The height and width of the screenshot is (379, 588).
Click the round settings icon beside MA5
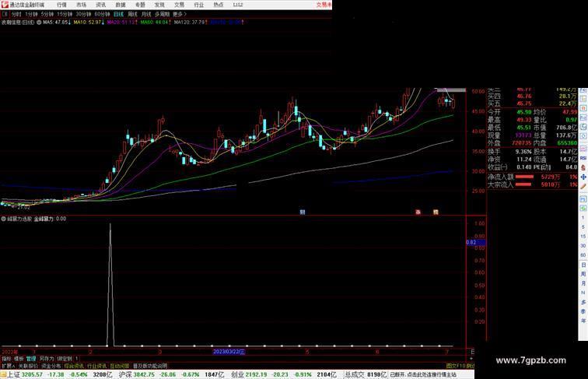(39, 23)
